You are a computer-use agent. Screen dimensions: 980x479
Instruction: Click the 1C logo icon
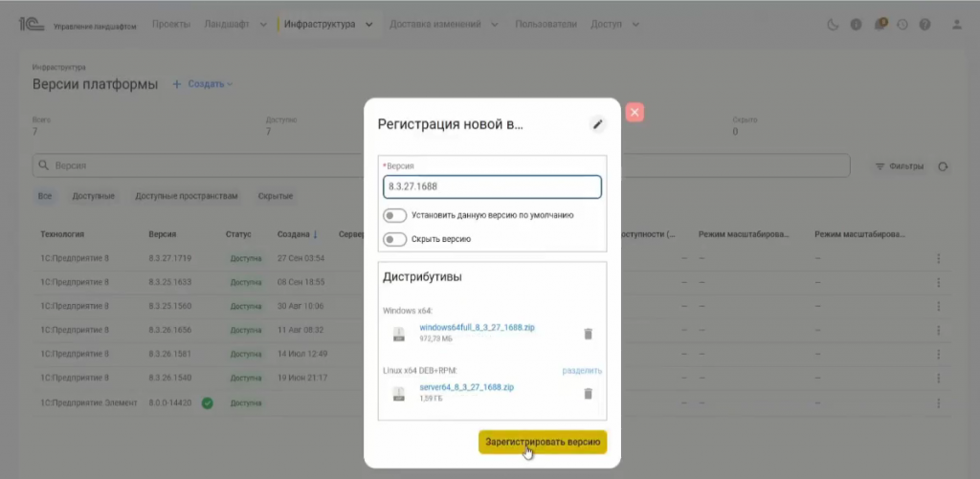32,24
